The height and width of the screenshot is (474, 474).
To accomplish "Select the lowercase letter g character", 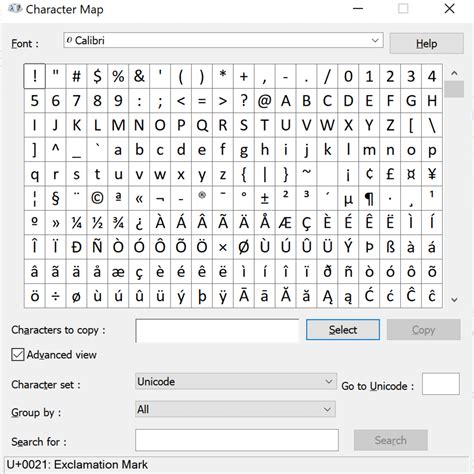I will coord(244,149).
